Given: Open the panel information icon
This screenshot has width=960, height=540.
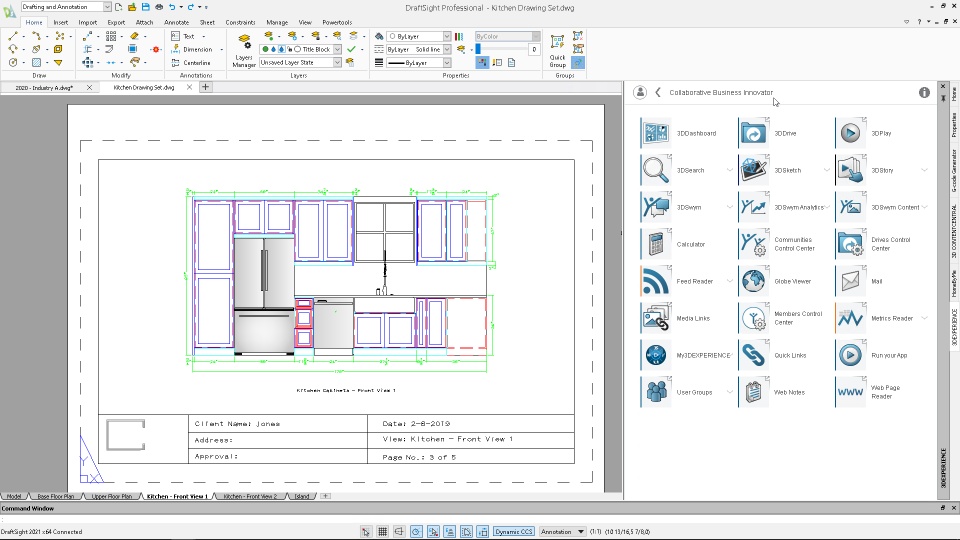Looking at the screenshot, I should pos(924,92).
